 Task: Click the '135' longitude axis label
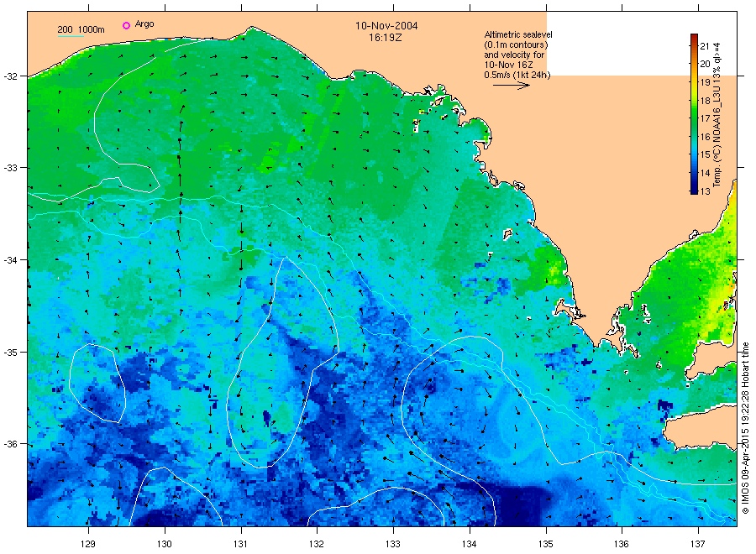click(x=546, y=544)
